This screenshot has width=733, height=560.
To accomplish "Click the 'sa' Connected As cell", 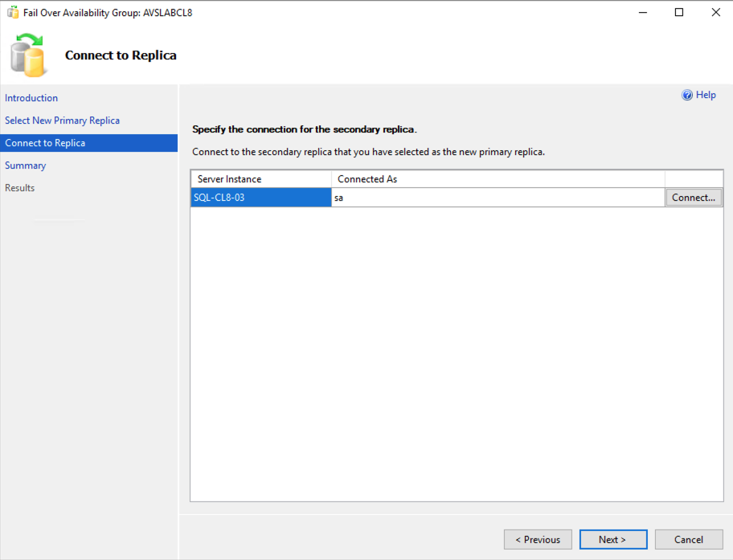I will click(x=498, y=198).
